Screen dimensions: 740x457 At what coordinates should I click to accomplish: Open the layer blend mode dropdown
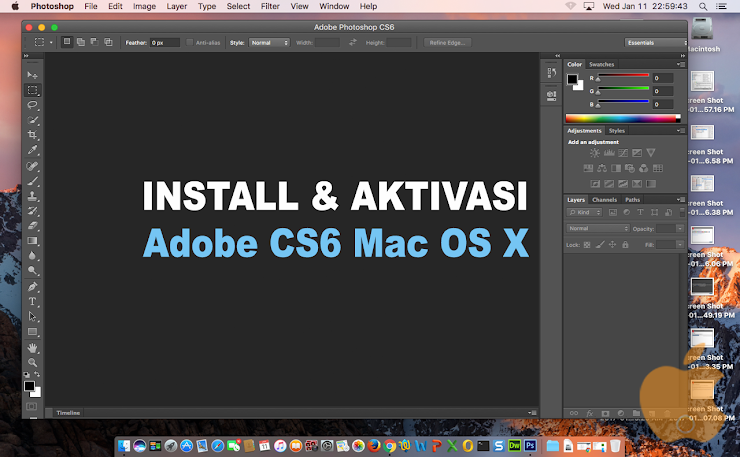click(x=598, y=228)
